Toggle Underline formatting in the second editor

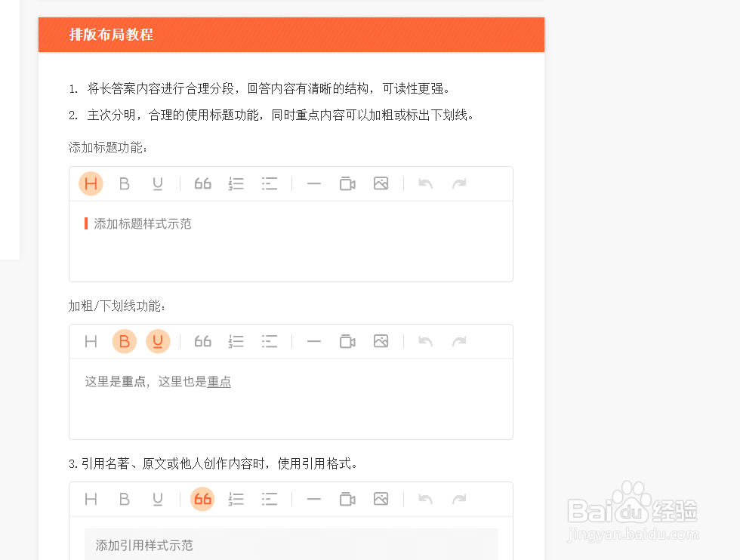pyautogui.click(x=158, y=341)
